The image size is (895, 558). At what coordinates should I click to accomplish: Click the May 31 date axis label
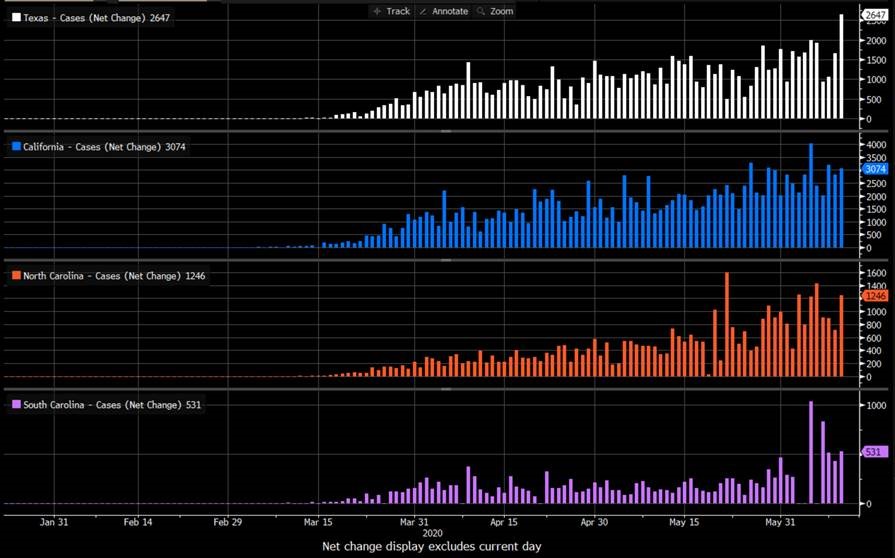point(779,522)
